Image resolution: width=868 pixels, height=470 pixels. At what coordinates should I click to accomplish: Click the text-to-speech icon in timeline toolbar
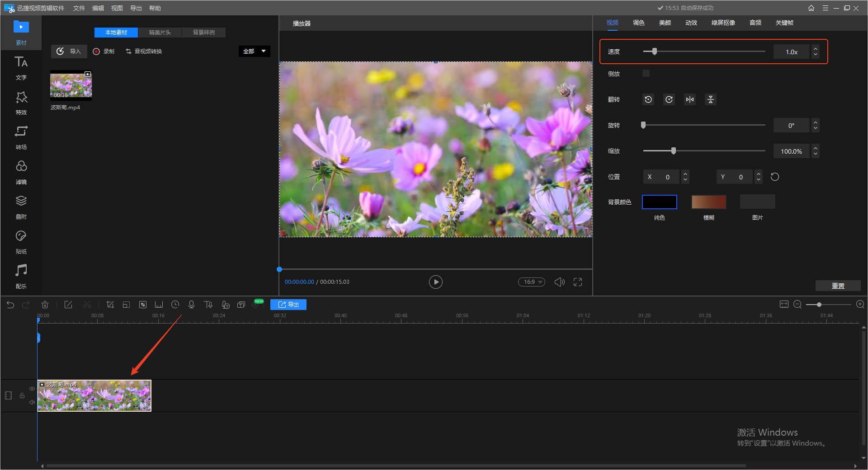click(208, 305)
